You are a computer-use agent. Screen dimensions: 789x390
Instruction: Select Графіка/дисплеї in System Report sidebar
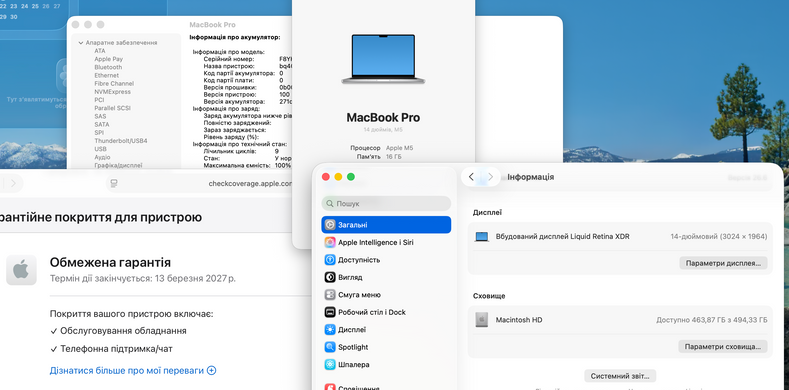click(118, 165)
